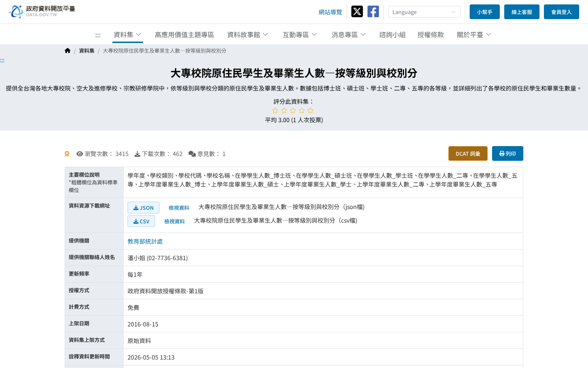Expand the 互動專區 menu

300,35
